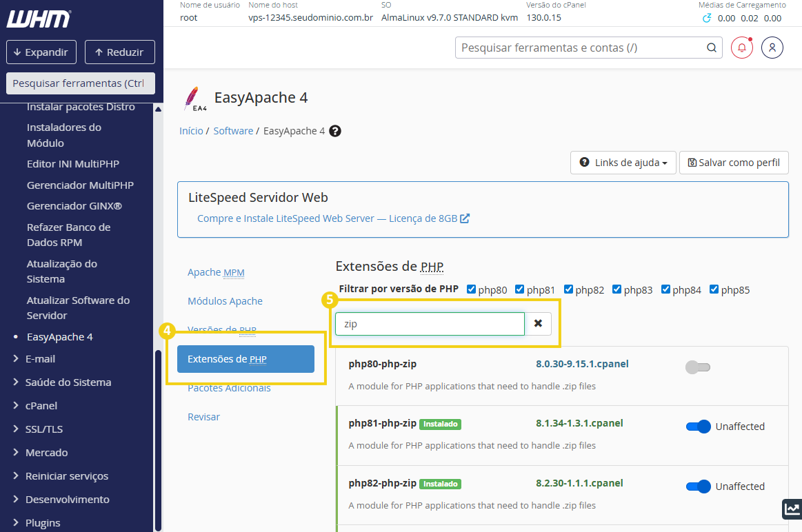This screenshot has height=532, width=802.
Task: Open the Software breadcrumb link
Action: click(233, 130)
